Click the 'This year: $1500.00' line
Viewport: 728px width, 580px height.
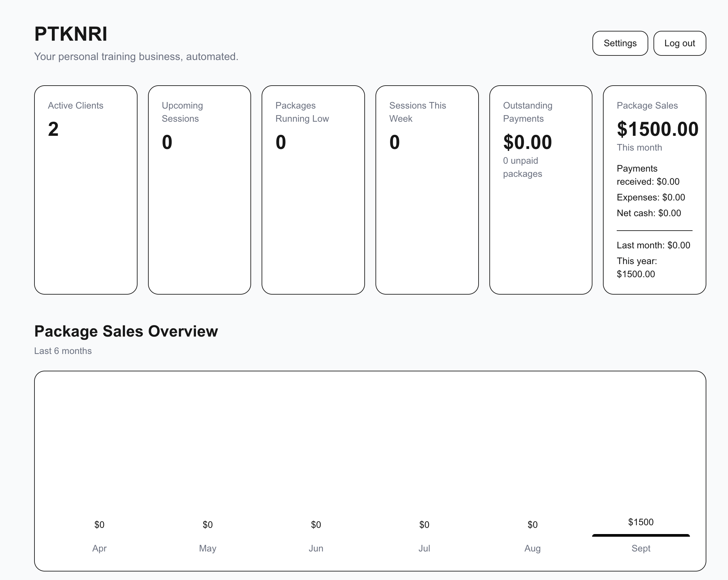(x=637, y=268)
